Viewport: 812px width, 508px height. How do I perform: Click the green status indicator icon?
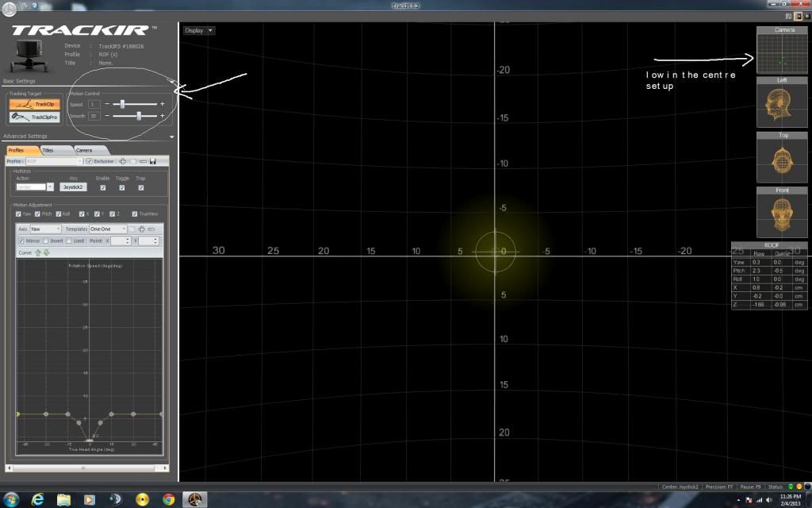pos(791,487)
